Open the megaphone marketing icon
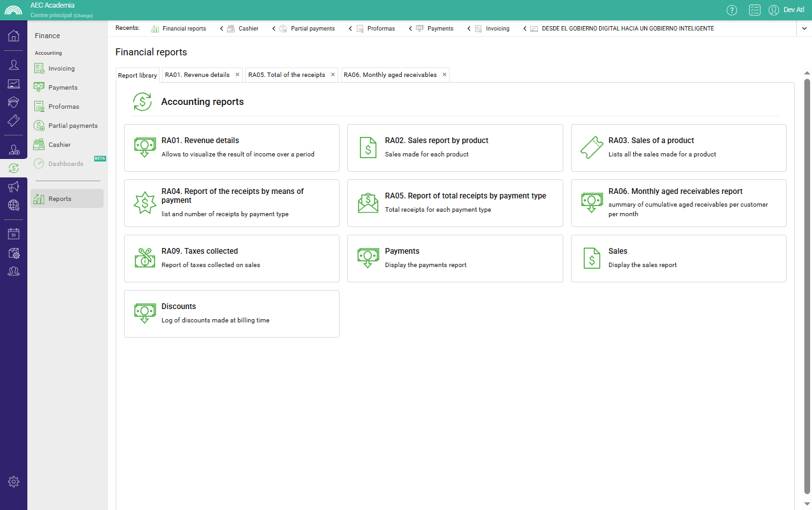This screenshot has height=510, width=812. (x=13, y=186)
